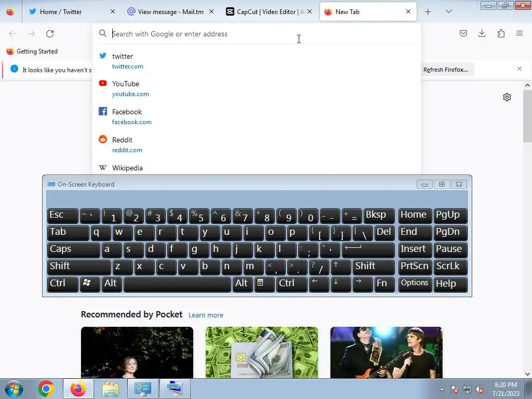The width and height of the screenshot is (532, 399).
Task: Expand the list all tabs chevron
Action: point(448,11)
